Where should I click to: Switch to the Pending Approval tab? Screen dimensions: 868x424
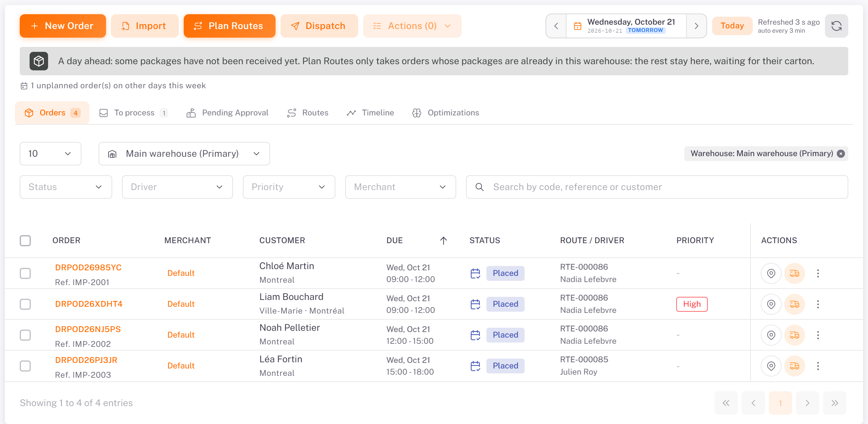[x=227, y=113]
